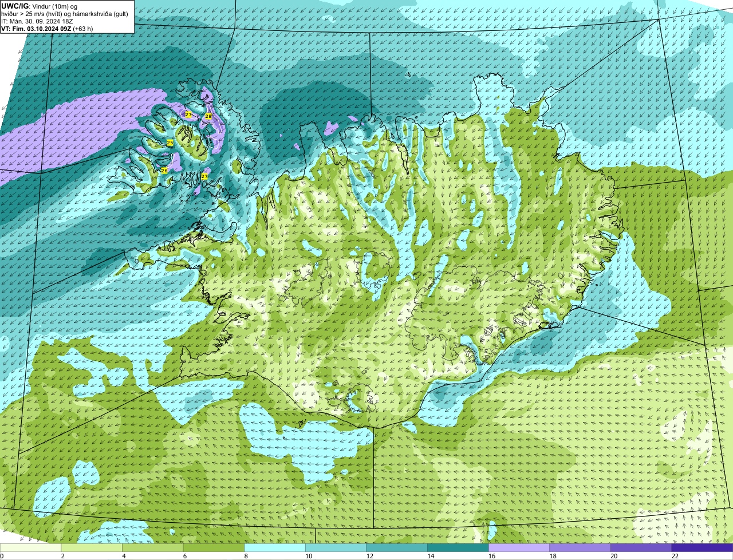Click the legend tick label '22'
The height and width of the screenshot is (560, 733).
pos(675,556)
